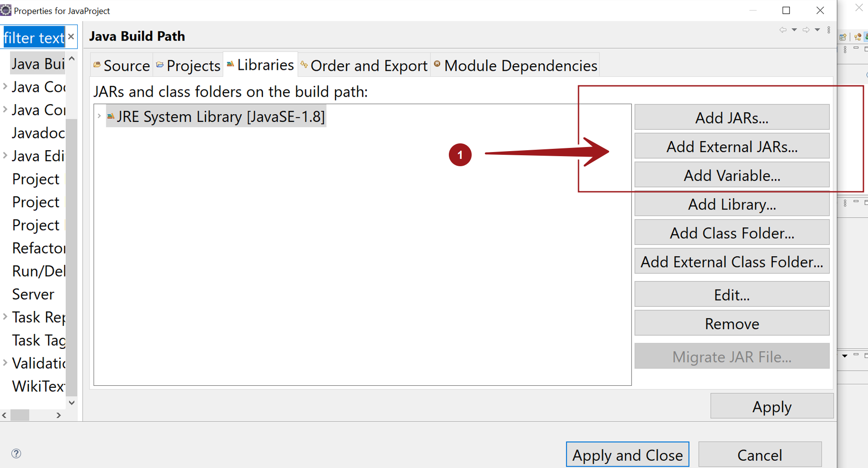Open the Order and Export tab
868x468 pixels.
(364, 66)
